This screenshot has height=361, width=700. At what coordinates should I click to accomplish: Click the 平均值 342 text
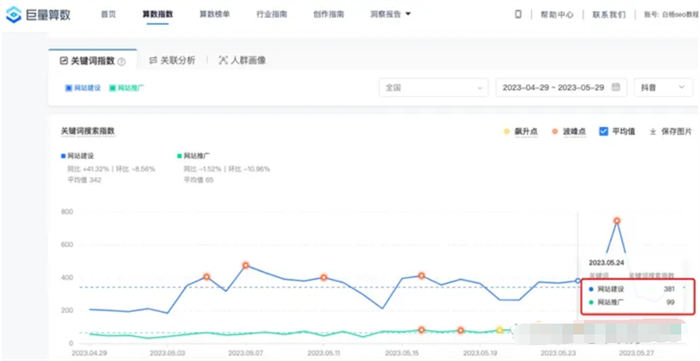(x=84, y=180)
